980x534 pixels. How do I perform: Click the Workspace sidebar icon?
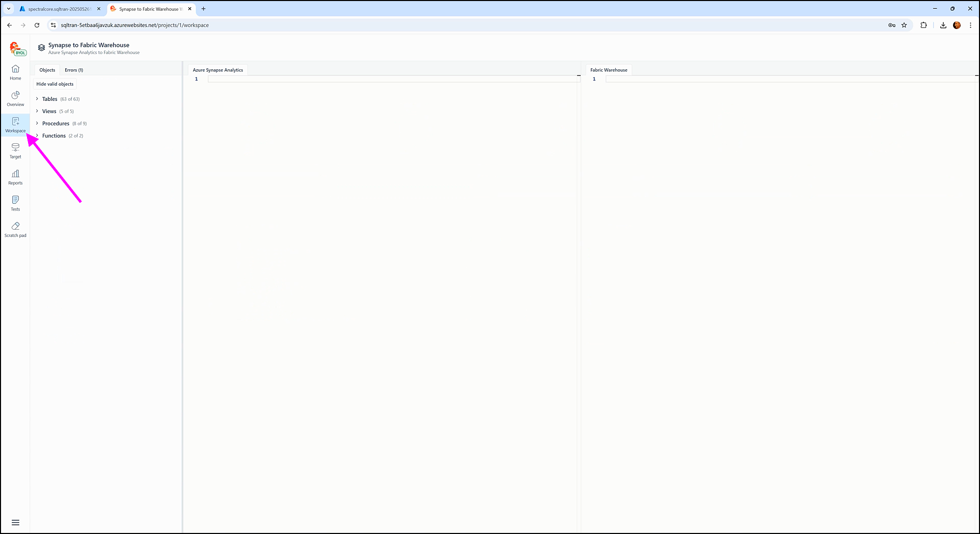[15, 122]
